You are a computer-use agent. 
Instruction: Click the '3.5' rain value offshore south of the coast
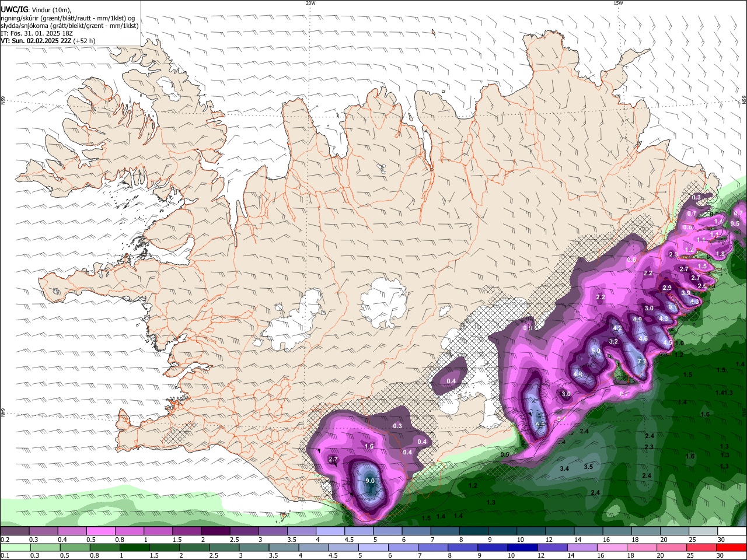pyautogui.click(x=588, y=467)
